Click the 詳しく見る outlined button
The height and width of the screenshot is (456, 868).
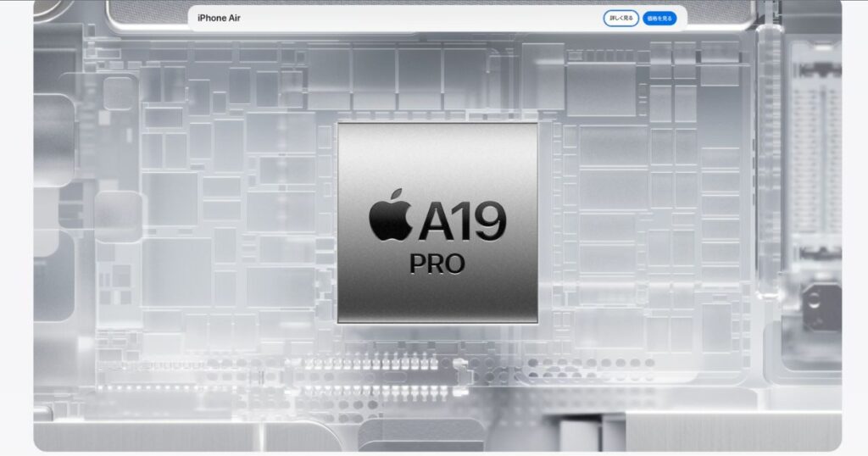point(620,19)
